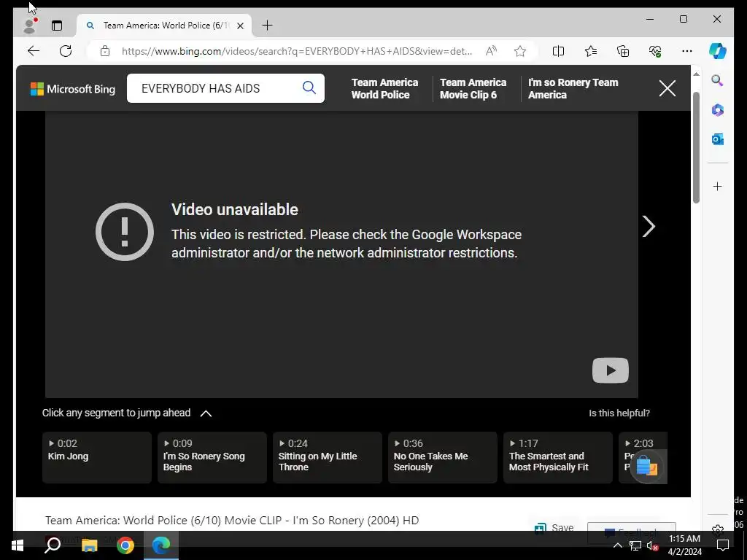
Task: Save this video
Action: point(554,528)
